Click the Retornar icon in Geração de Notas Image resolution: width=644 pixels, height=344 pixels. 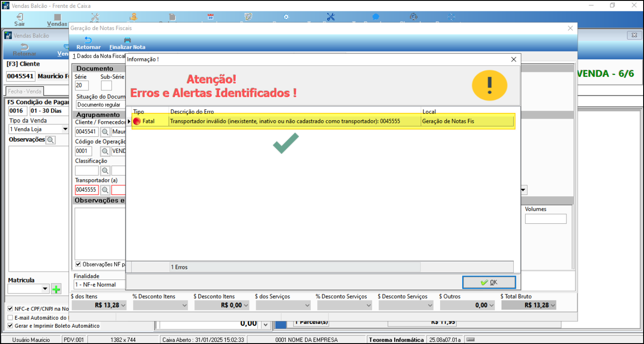point(88,40)
